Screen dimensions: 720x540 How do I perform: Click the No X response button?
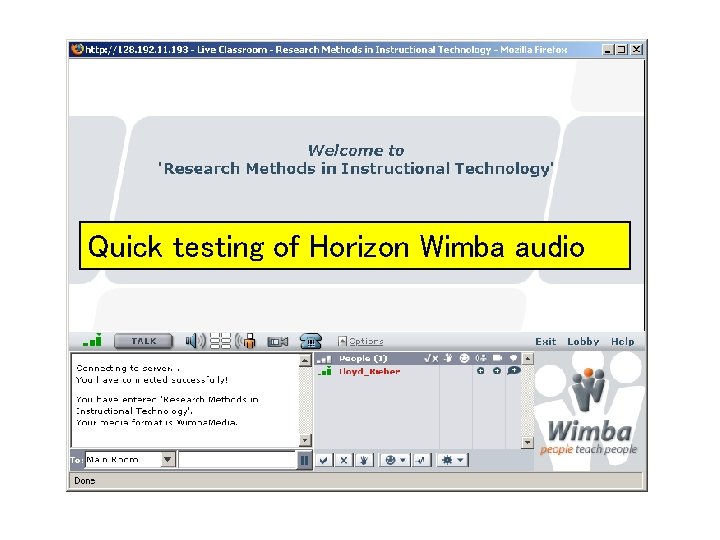[343, 460]
